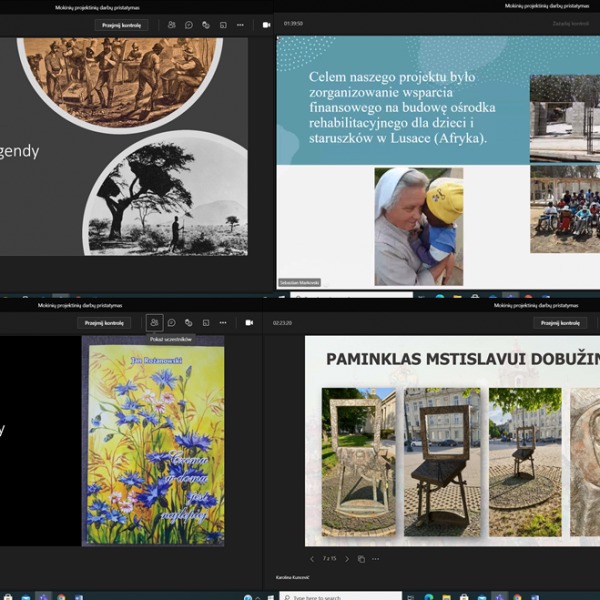The image size is (600, 600).
Task: Click wheelchair group photo on Polish slide
Action: tap(565, 209)
